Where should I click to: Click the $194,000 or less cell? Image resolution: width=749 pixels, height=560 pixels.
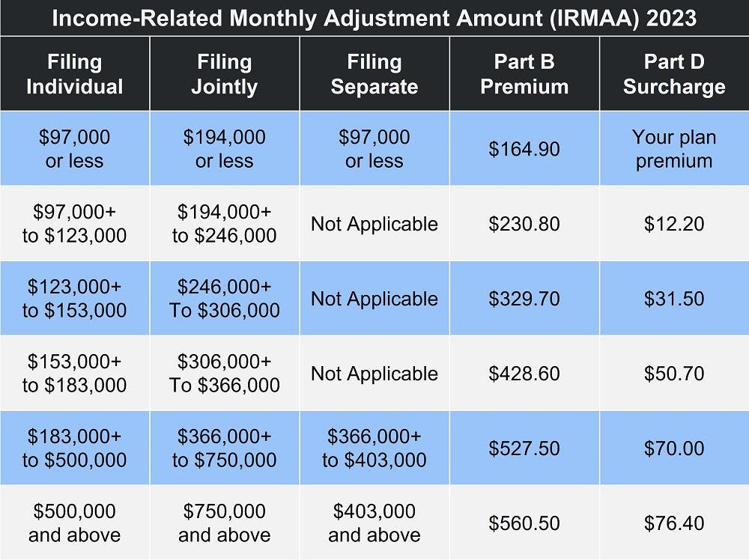pos(225,149)
